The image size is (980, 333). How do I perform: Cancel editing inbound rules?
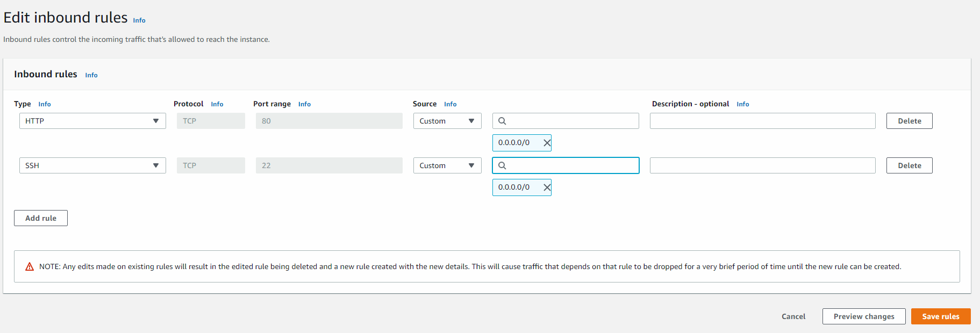click(793, 316)
